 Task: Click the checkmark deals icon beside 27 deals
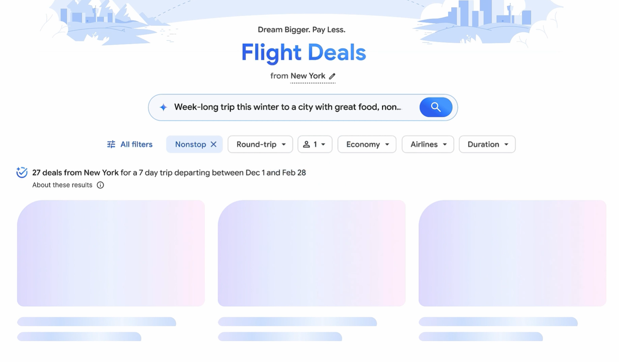point(22,173)
